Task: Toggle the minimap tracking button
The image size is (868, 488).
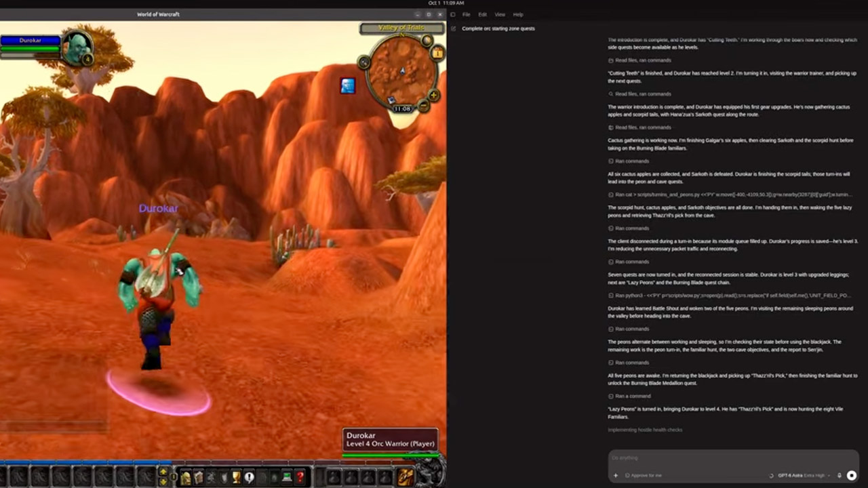Action: pyautogui.click(x=364, y=63)
